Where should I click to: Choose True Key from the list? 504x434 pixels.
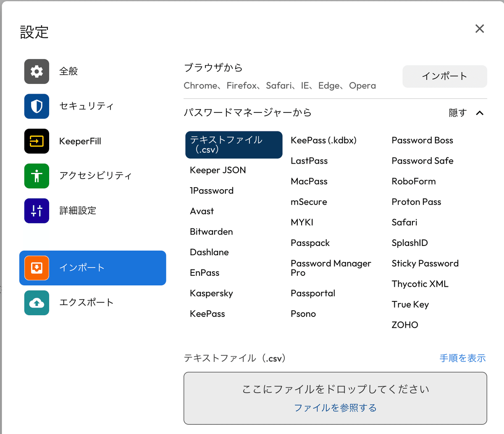410,305
